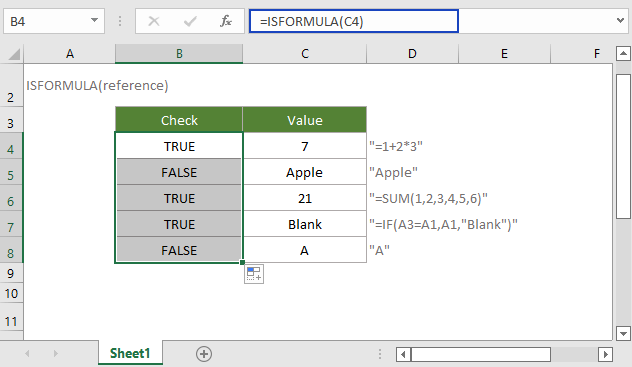
Task: Cancel the formula entry with X icon
Action: (154, 21)
